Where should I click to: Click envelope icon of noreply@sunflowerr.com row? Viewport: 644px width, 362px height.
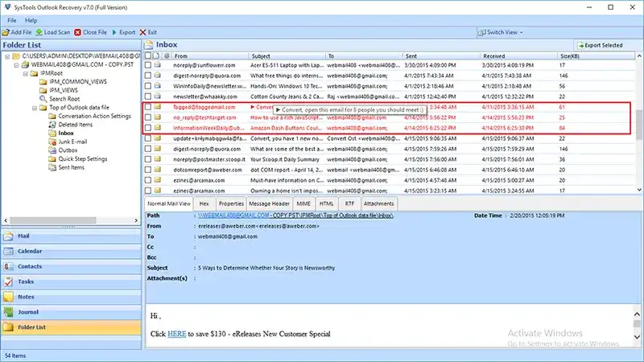click(x=157, y=65)
